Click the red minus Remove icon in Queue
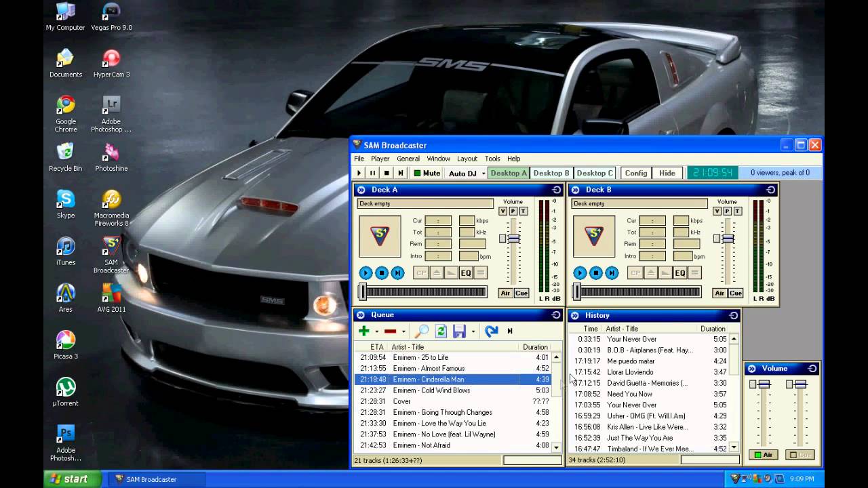The height and width of the screenshot is (488, 868). 390,331
